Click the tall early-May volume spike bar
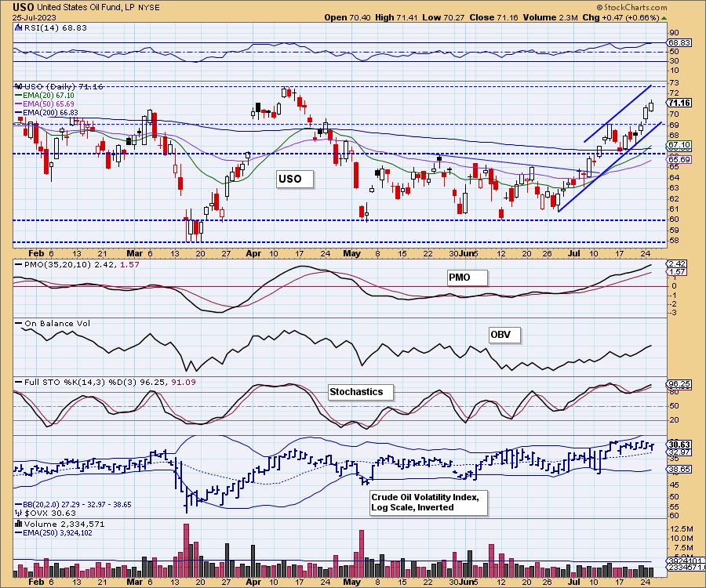 pos(361,554)
